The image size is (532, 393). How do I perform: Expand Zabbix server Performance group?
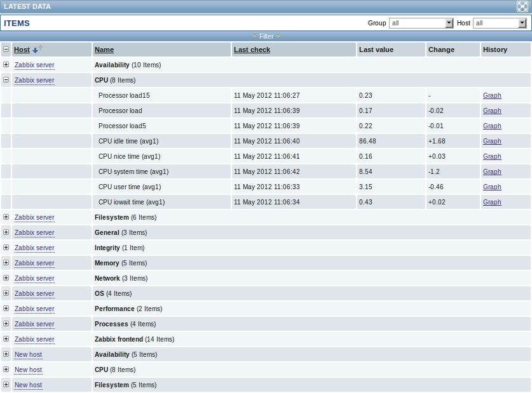6,309
